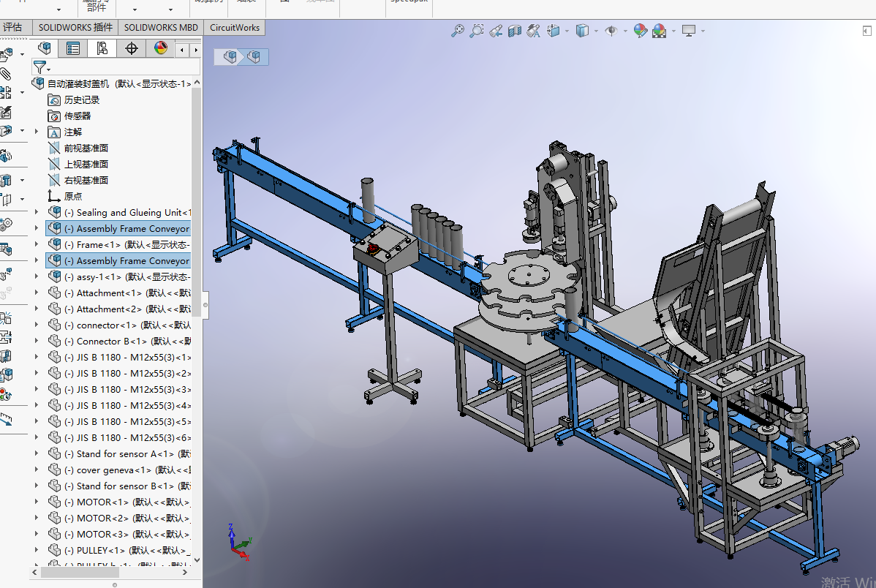876x588 pixels.
Task: Switch to the DisplayManager tab
Action: (x=161, y=48)
